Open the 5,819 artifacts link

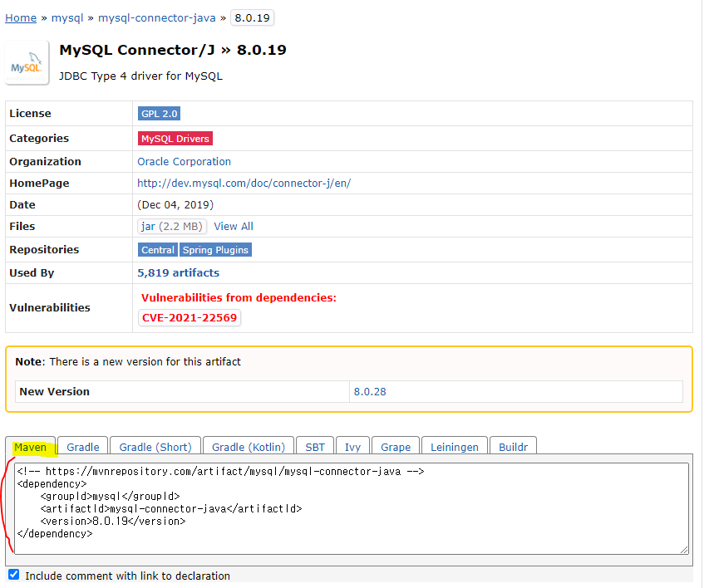tap(178, 273)
